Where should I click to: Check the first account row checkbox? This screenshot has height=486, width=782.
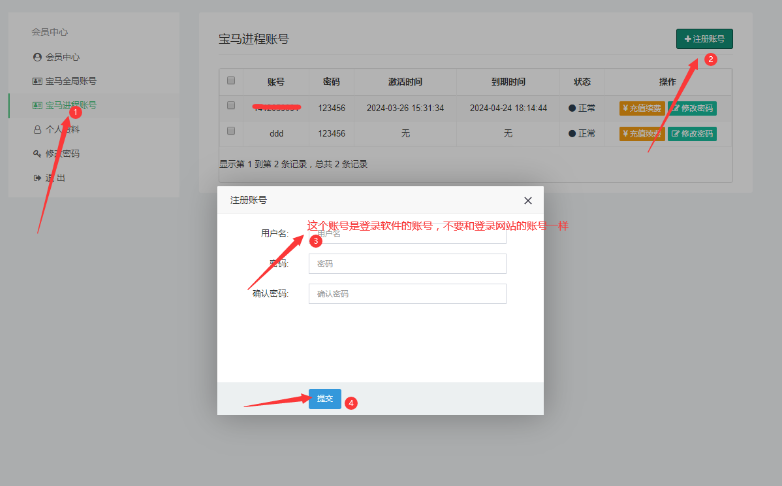point(231,105)
